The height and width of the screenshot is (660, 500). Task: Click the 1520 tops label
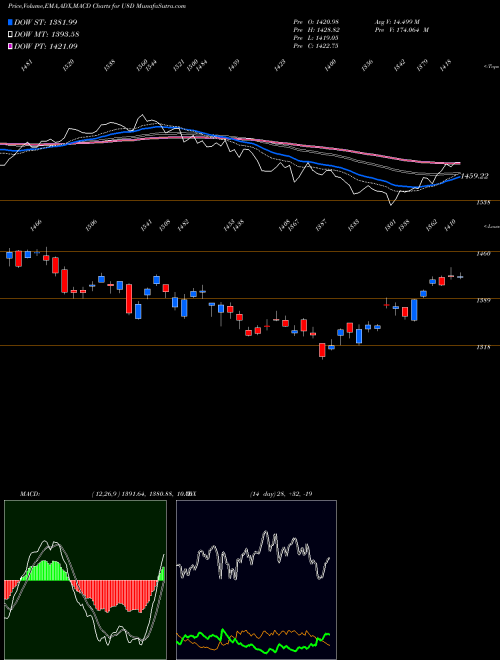[x=69, y=65]
